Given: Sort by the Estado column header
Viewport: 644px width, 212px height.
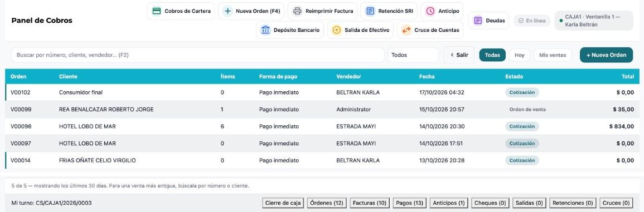Looking at the screenshot, I should point(514,77).
